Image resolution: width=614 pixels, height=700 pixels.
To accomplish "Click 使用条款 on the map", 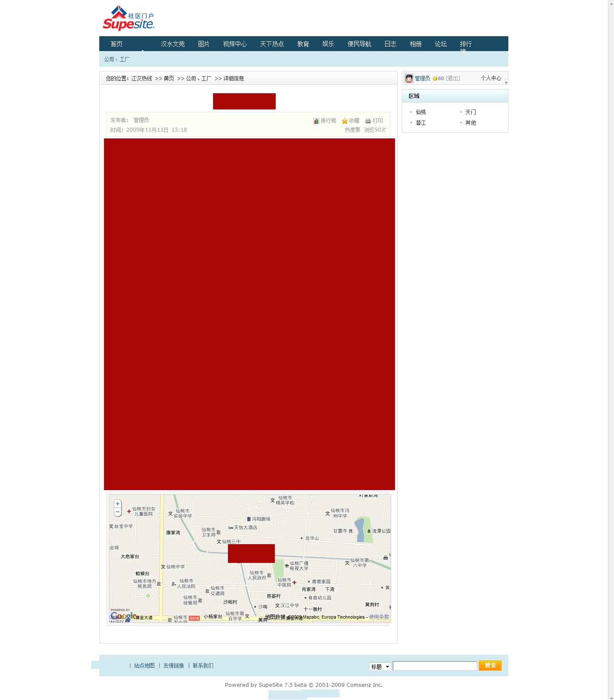I will point(379,617).
